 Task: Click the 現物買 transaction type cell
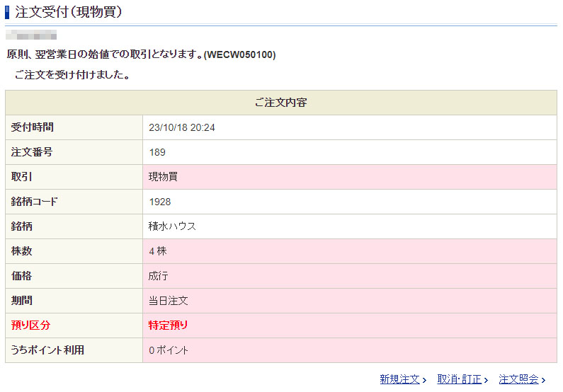pyautogui.click(x=163, y=177)
